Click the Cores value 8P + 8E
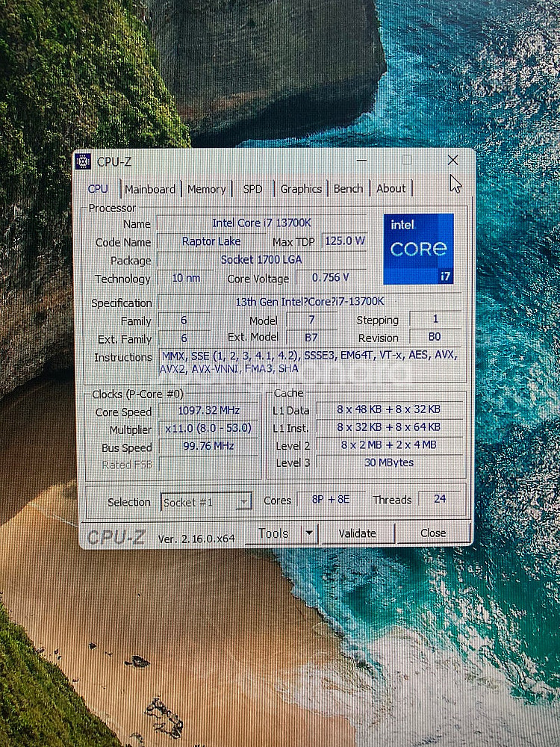Screen dimensions: 560x747 tap(331, 499)
